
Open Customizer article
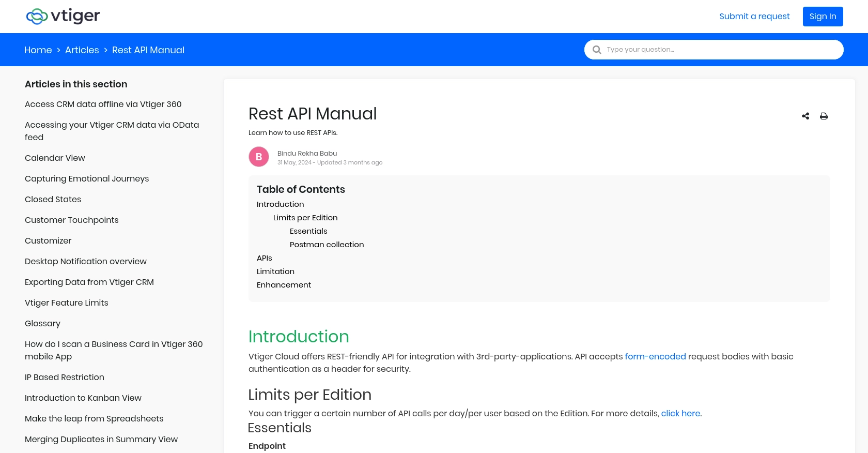[x=48, y=240]
